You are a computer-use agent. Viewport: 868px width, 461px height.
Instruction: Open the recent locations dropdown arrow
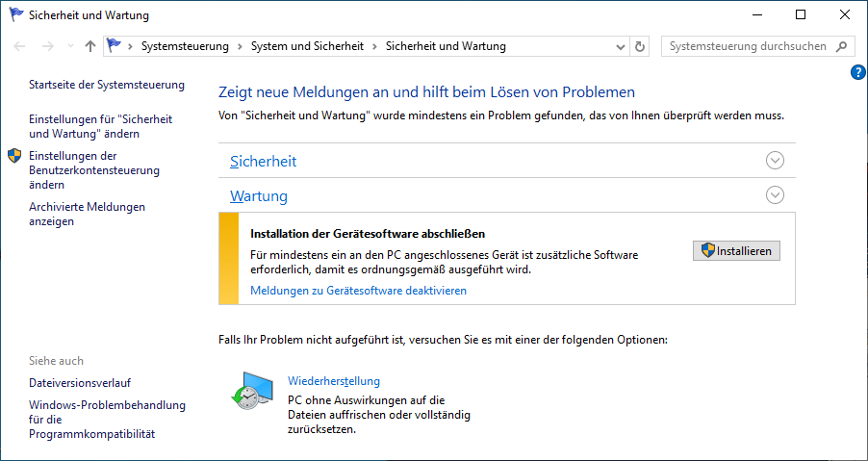click(70, 46)
